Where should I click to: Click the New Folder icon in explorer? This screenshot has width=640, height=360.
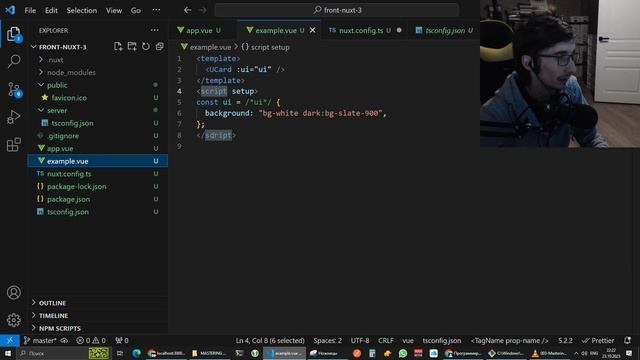[132, 47]
